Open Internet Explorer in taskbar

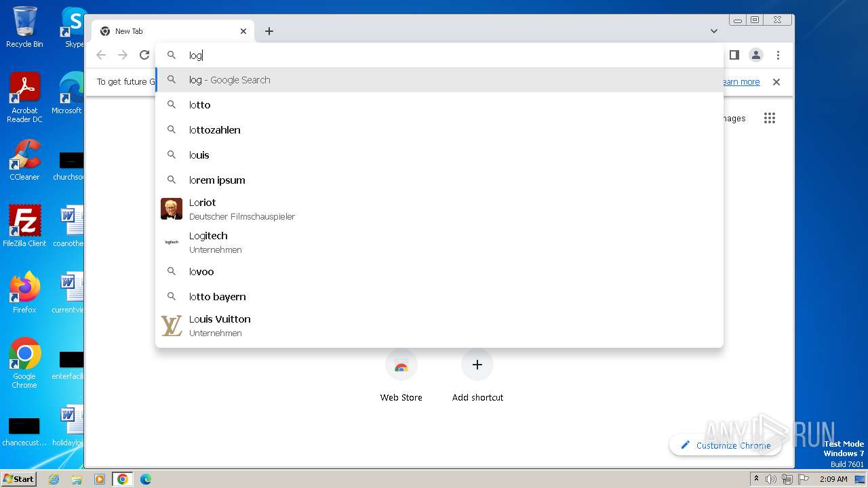point(54,479)
